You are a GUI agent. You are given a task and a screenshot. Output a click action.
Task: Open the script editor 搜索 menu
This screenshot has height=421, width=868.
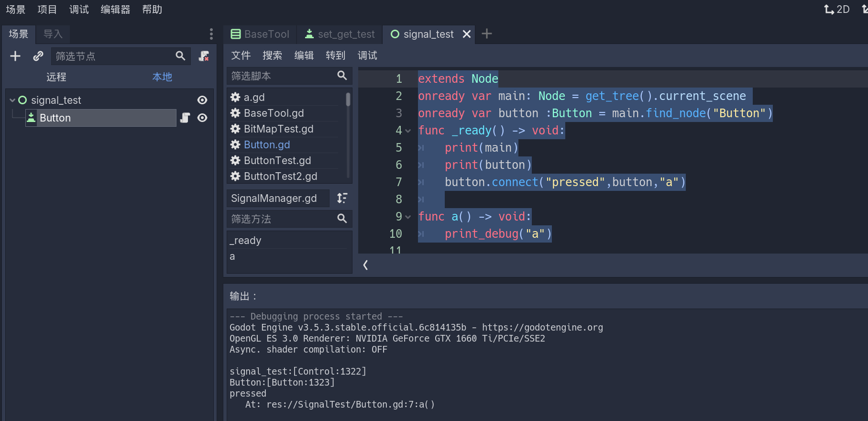[x=272, y=55]
